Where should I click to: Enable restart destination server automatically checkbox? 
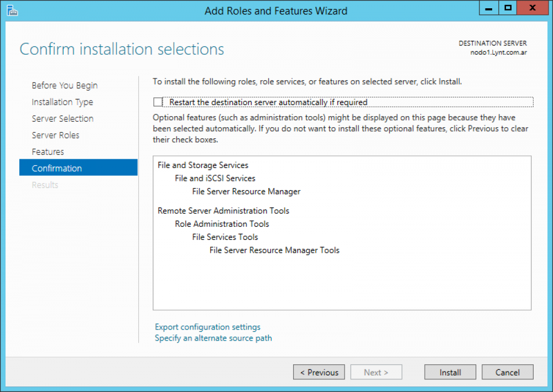click(x=158, y=102)
